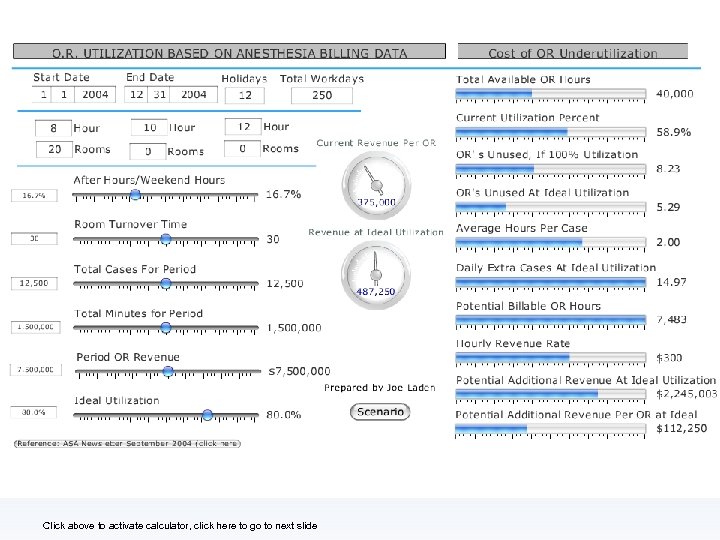Click the O.R. Utilization title banner

pyautogui.click(x=229, y=51)
